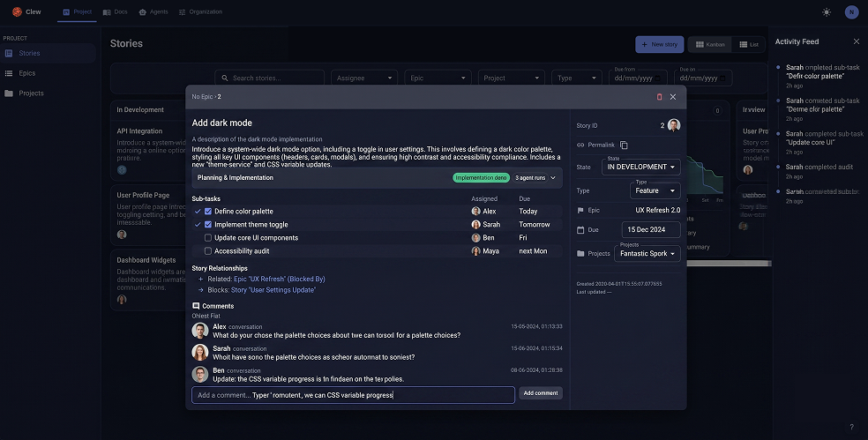Uncheck Implement theme toggle sub-task

coord(208,225)
